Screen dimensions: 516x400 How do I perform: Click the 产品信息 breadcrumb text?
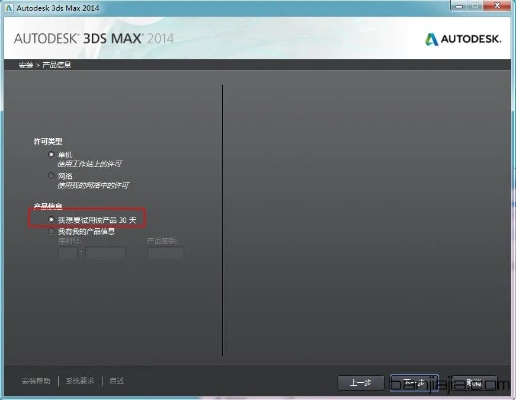pyautogui.click(x=57, y=65)
